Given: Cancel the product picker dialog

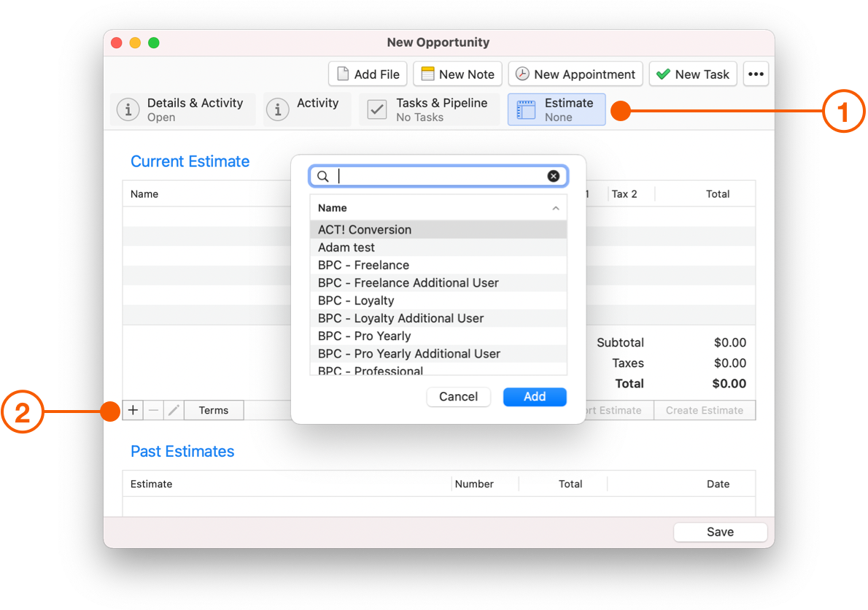Looking at the screenshot, I should 458,397.
